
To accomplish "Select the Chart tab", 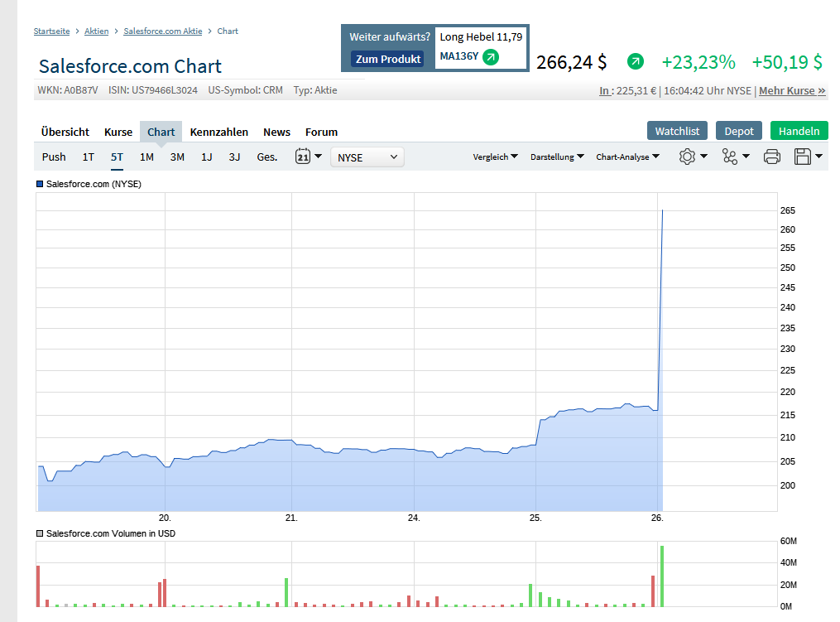I will [x=161, y=132].
